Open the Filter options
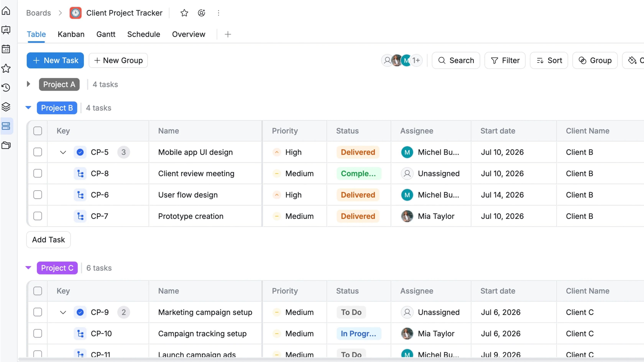 tap(505, 61)
